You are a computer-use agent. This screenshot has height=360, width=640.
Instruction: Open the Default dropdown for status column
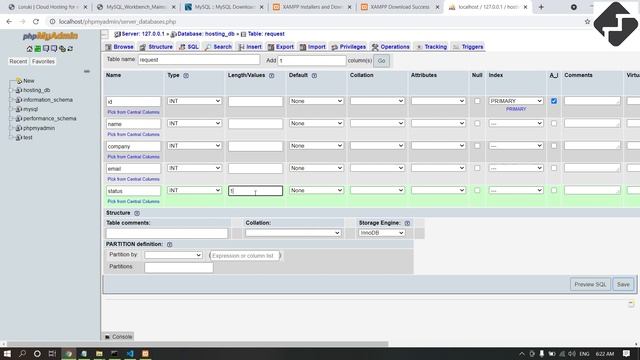(316, 190)
